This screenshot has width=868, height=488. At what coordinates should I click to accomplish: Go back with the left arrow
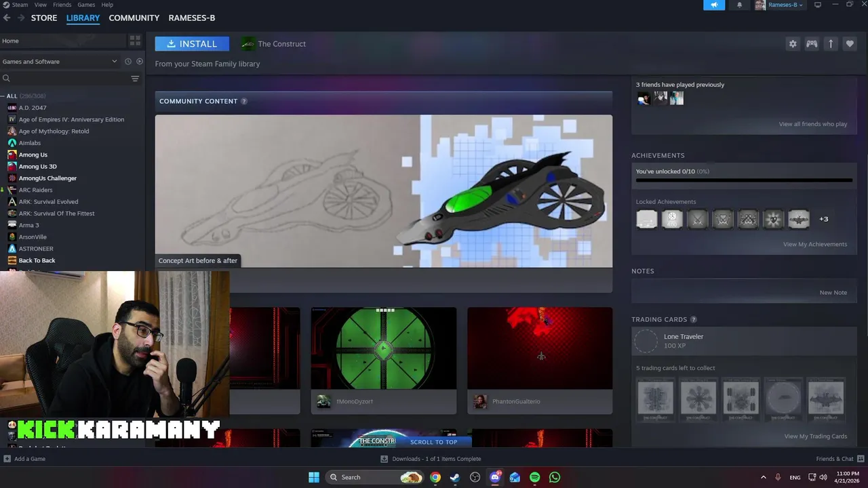click(7, 18)
